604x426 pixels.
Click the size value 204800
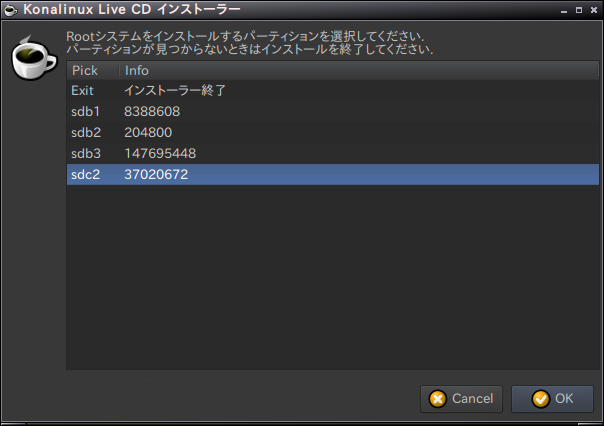(148, 132)
